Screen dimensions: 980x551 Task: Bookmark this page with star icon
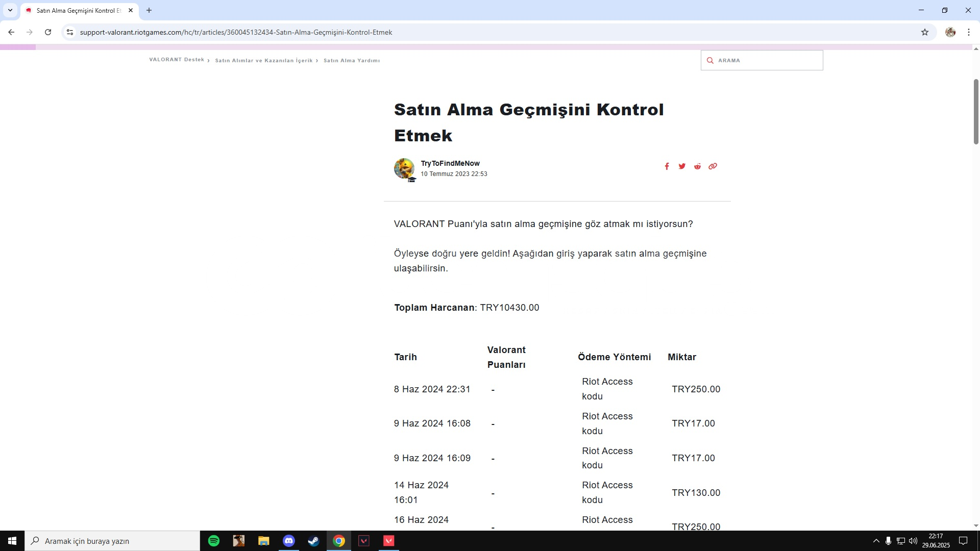pos(925,32)
